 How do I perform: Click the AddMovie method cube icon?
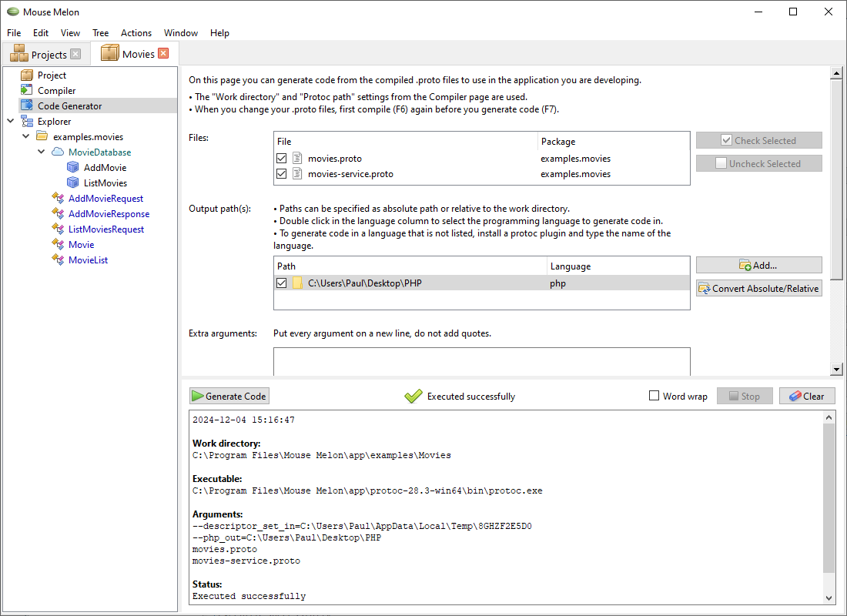(x=73, y=168)
